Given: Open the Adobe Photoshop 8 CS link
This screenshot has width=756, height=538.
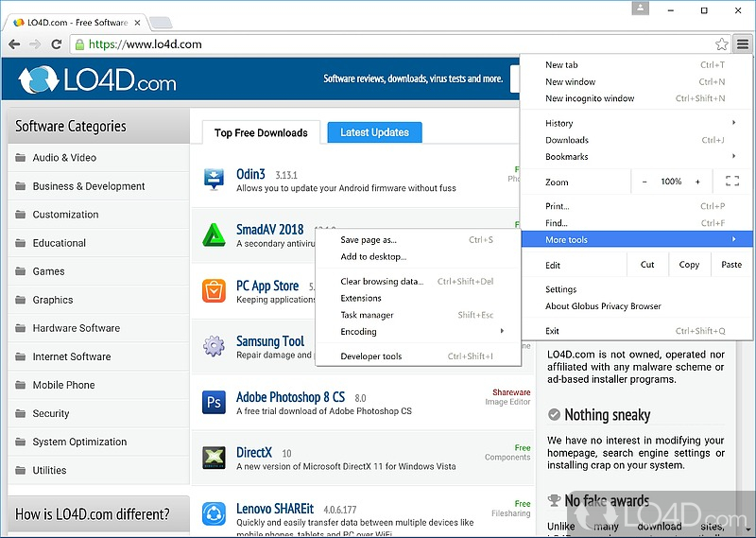Looking at the screenshot, I should coord(290,397).
